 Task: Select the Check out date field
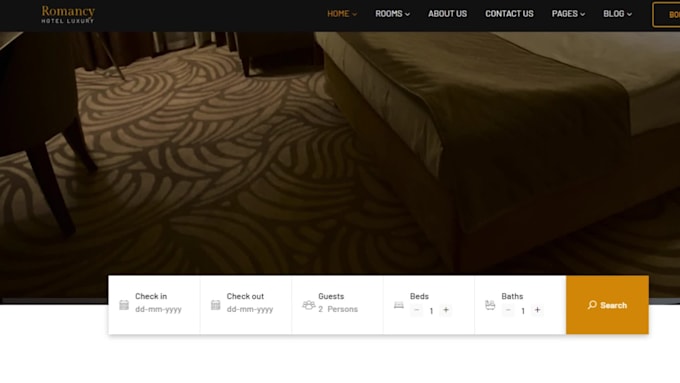[250, 309]
